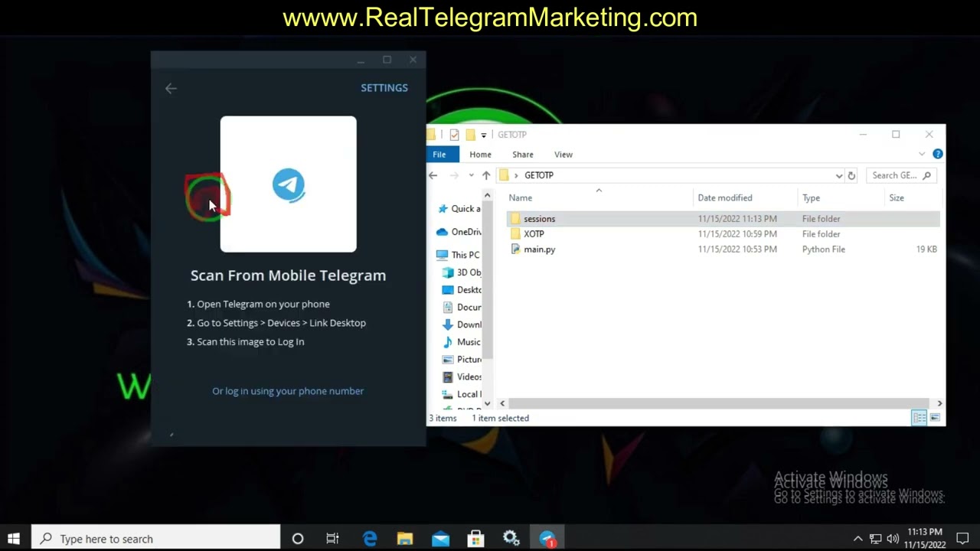Screen dimensions: 980x551
Task: Click the Explorer Back navigation arrow
Action: tap(433, 175)
